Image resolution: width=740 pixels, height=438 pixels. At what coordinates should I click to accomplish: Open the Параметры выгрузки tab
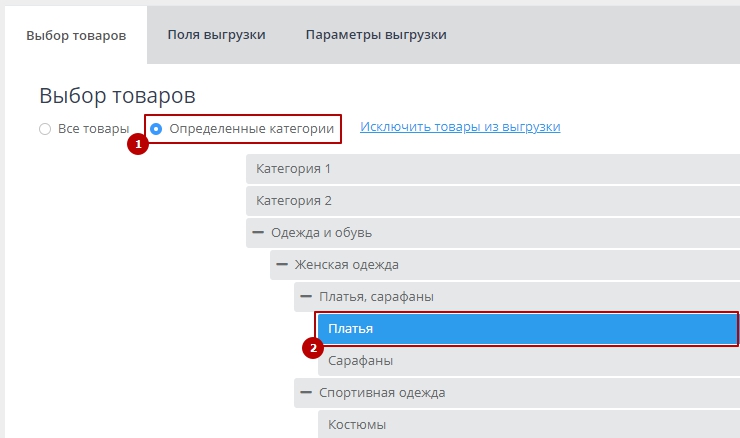tap(376, 34)
